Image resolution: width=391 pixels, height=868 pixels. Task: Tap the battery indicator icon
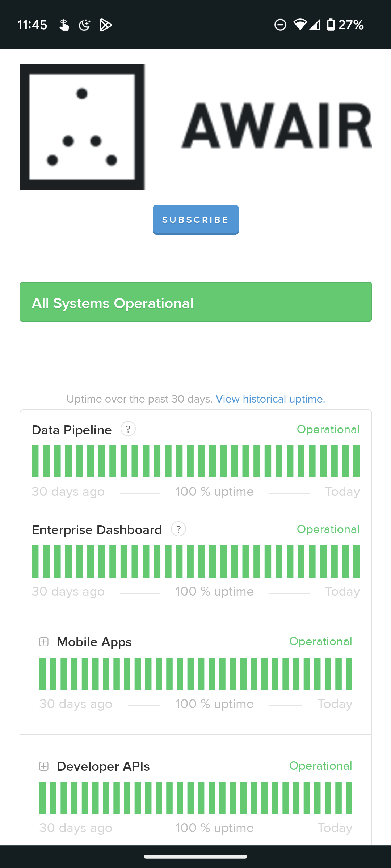(331, 25)
